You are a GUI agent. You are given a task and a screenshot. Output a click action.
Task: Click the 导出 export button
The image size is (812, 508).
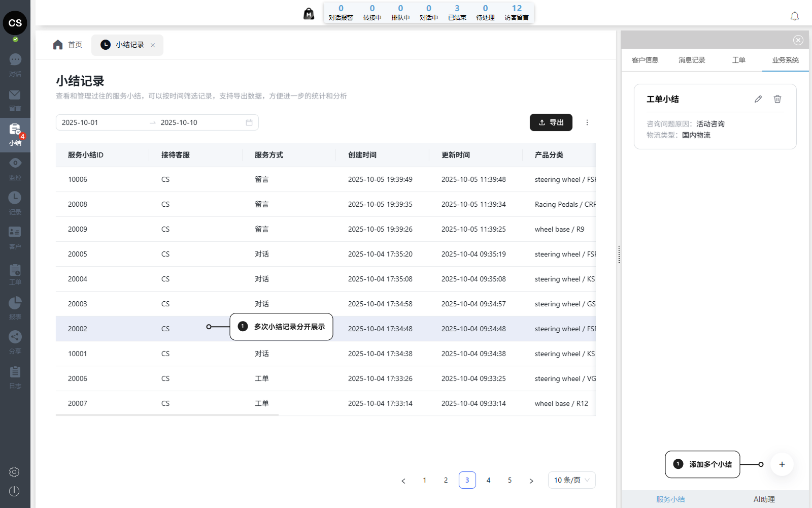pyautogui.click(x=551, y=122)
